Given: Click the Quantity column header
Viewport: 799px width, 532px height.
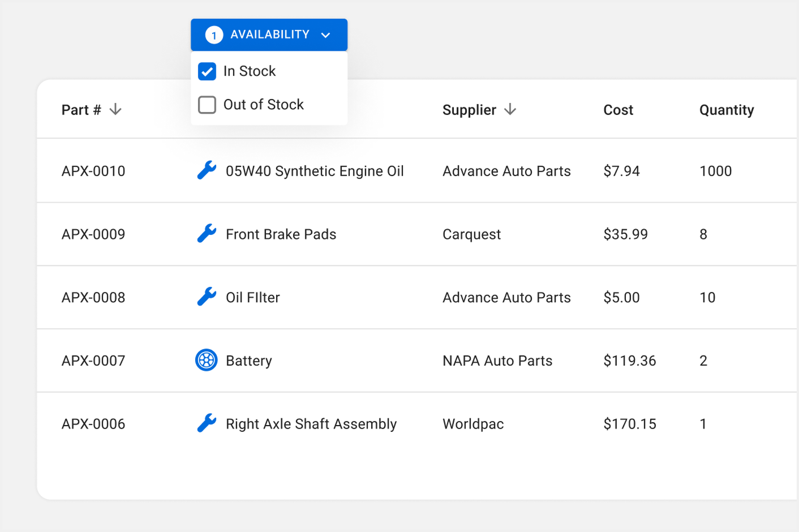Looking at the screenshot, I should pyautogui.click(x=727, y=110).
